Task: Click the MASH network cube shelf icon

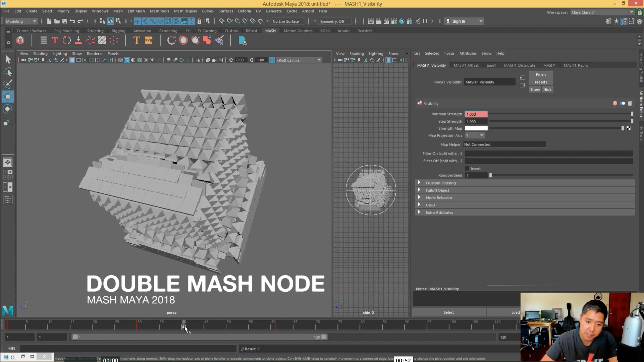Action: (20, 40)
